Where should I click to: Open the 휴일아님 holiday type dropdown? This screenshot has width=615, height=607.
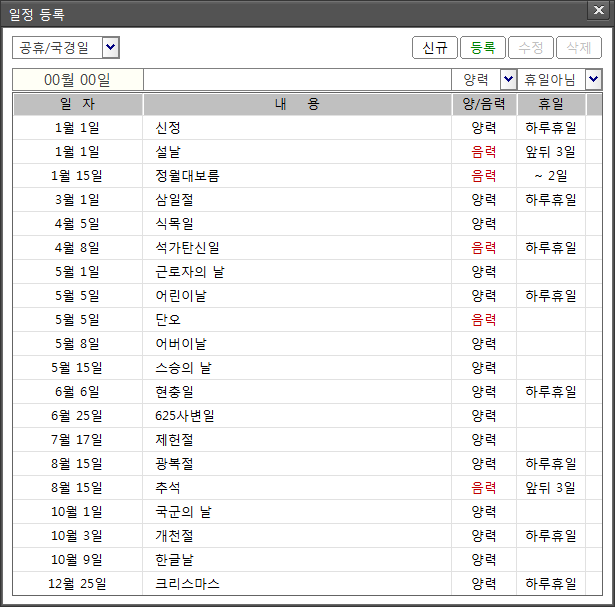tap(593, 80)
